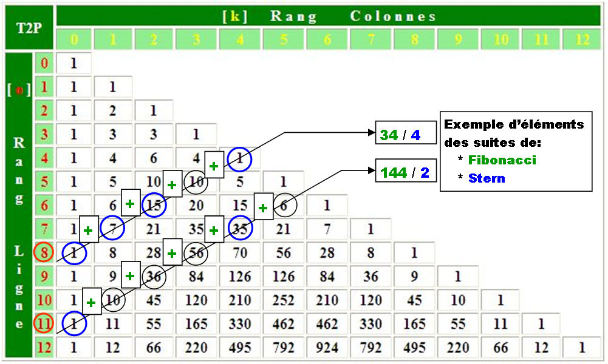Viewport: 608px width, 364px height.
Task: Click the '[k] Rang Colonnes' header bar
Action: 329,16
